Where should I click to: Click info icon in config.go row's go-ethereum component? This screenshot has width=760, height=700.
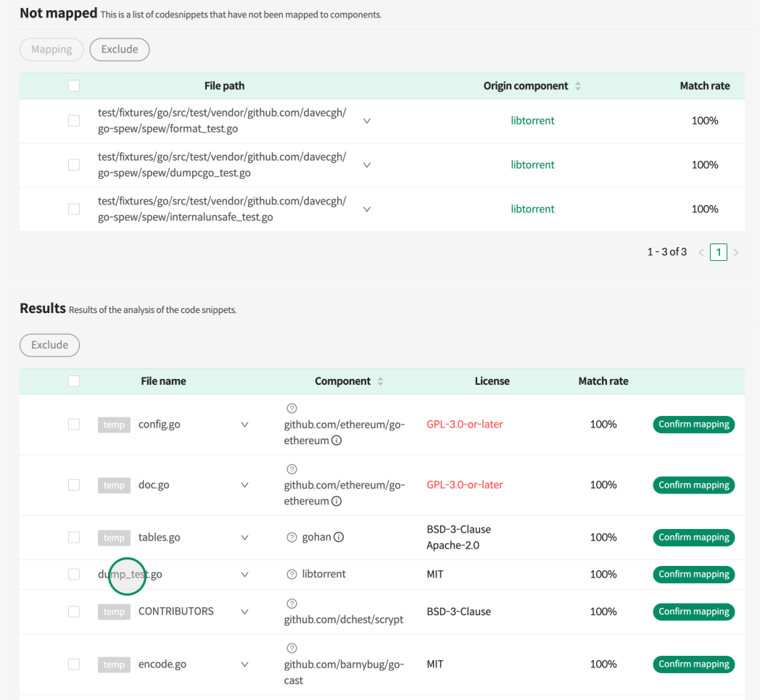click(336, 441)
